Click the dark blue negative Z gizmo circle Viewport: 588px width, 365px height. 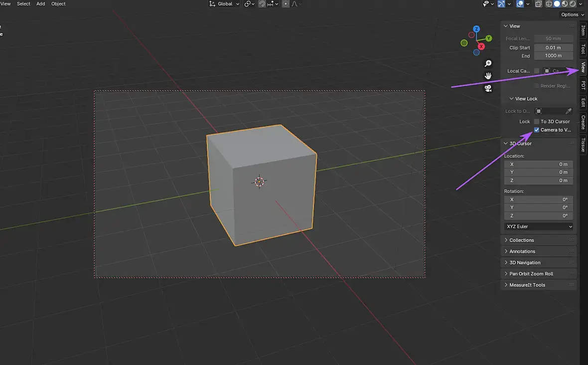[476, 52]
